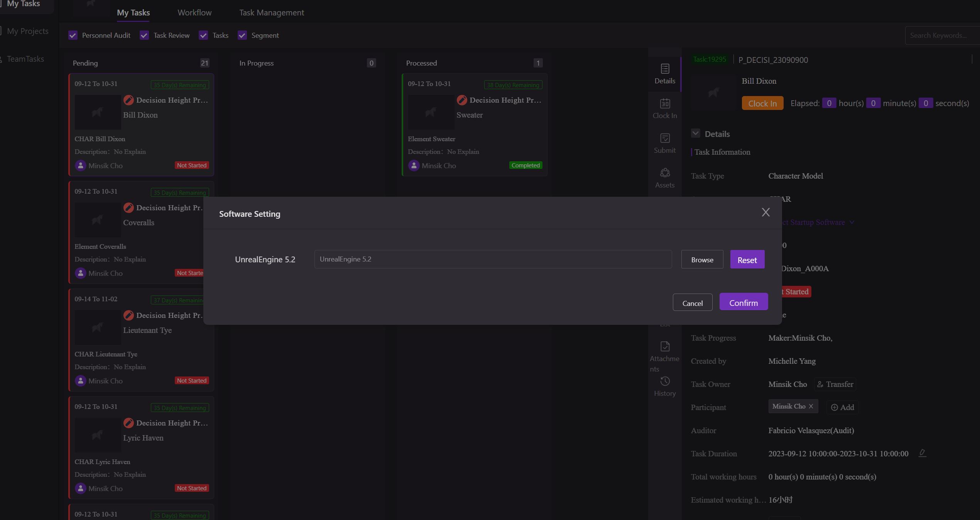Open the Submit side panel icon
Viewport: 980px width, 520px height.
pyautogui.click(x=665, y=144)
